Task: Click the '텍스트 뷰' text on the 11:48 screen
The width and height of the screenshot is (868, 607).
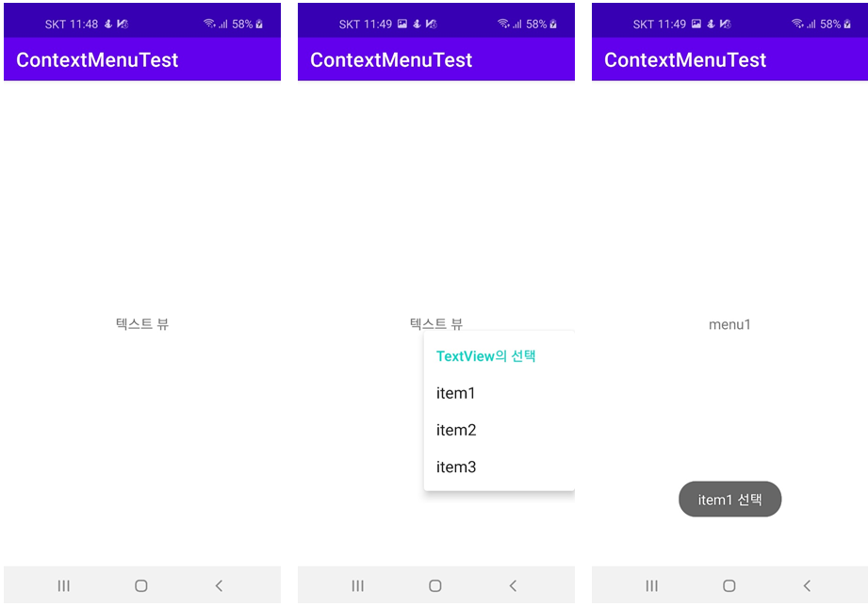Action: coord(142,324)
